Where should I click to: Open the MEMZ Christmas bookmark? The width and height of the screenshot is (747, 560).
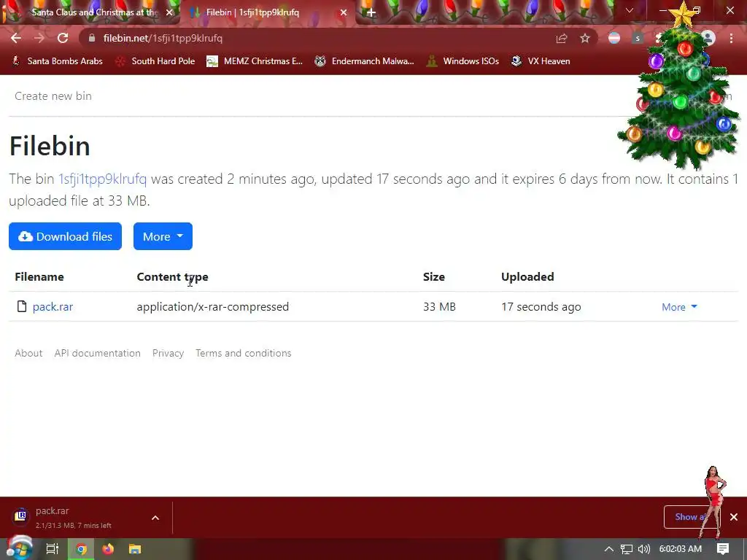click(x=255, y=61)
